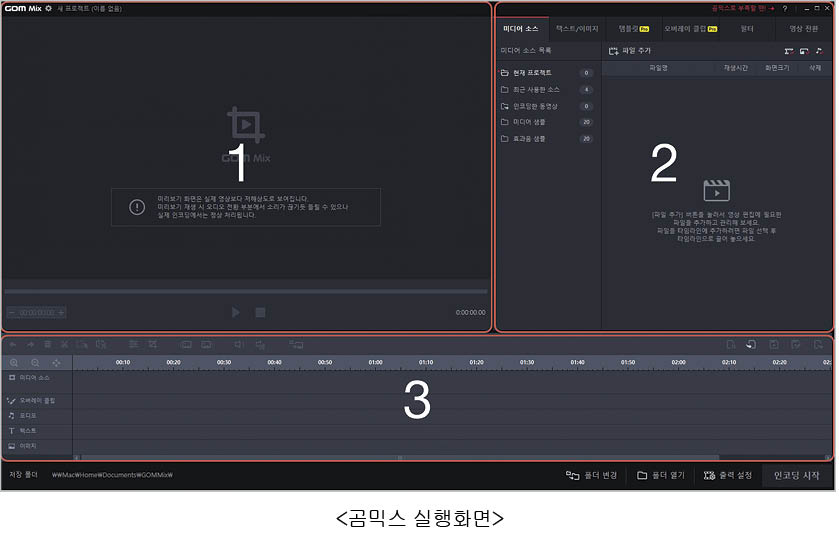Click the highlighted open project icon
This screenshot has height=536, width=839.
(753, 345)
